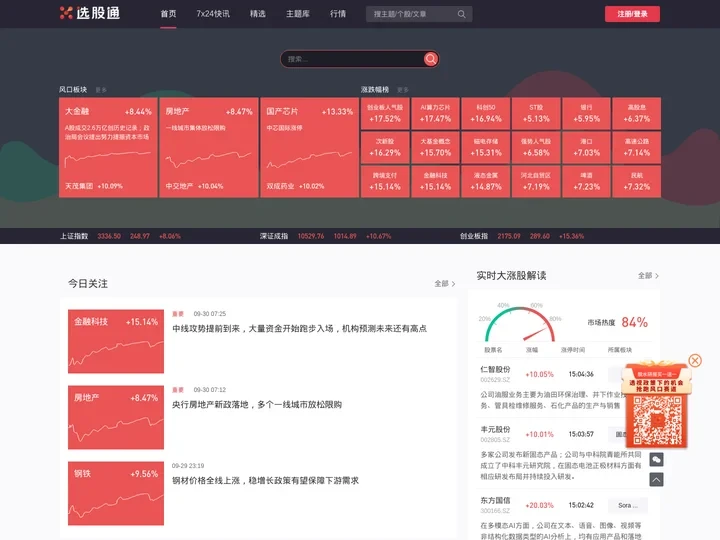Open the 国产芯片 +13.33% sector card

309,147
